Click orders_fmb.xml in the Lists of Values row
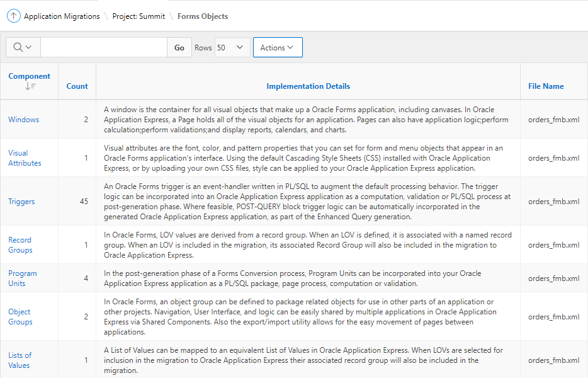This screenshot has height=378, width=588. tap(553, 360)
